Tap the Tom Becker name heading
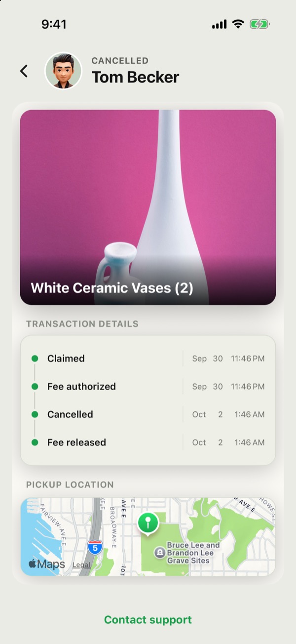296x644 pixels. coord(135,78)
